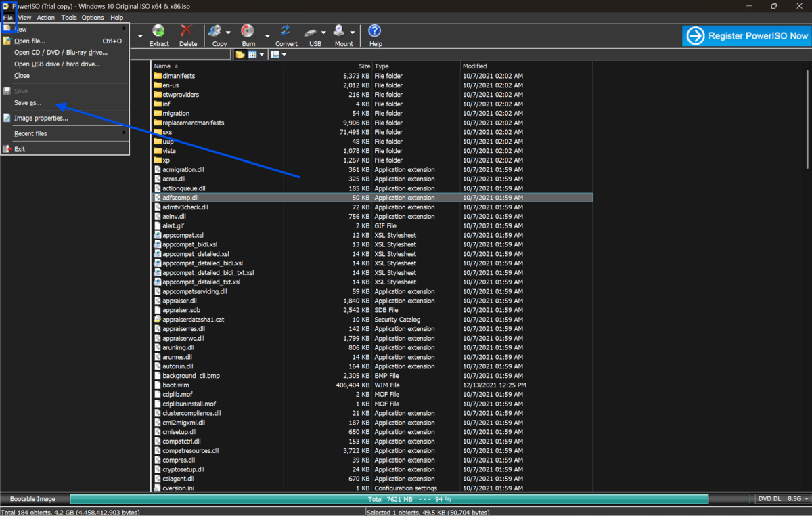Open the pane layout dropdown arrow
812x516 pixels.
284,55
